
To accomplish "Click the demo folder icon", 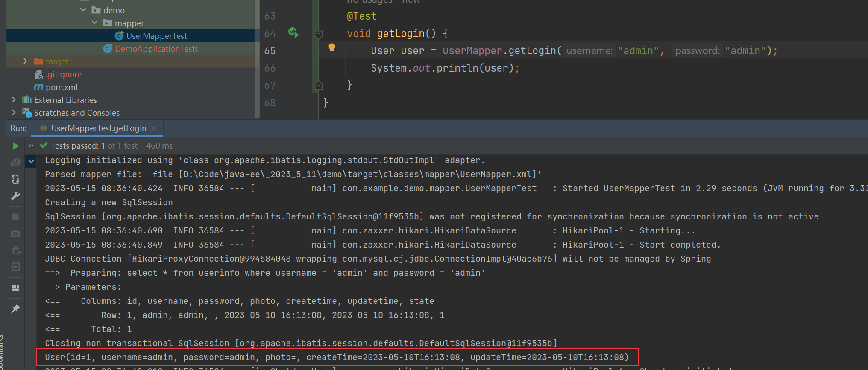I will click(x=96, y=10).
